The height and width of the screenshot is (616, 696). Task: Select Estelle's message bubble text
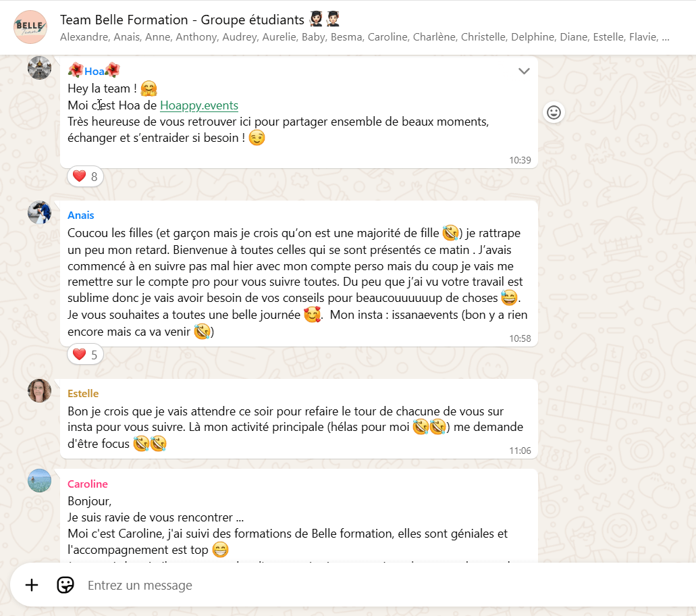click(295, 427)
